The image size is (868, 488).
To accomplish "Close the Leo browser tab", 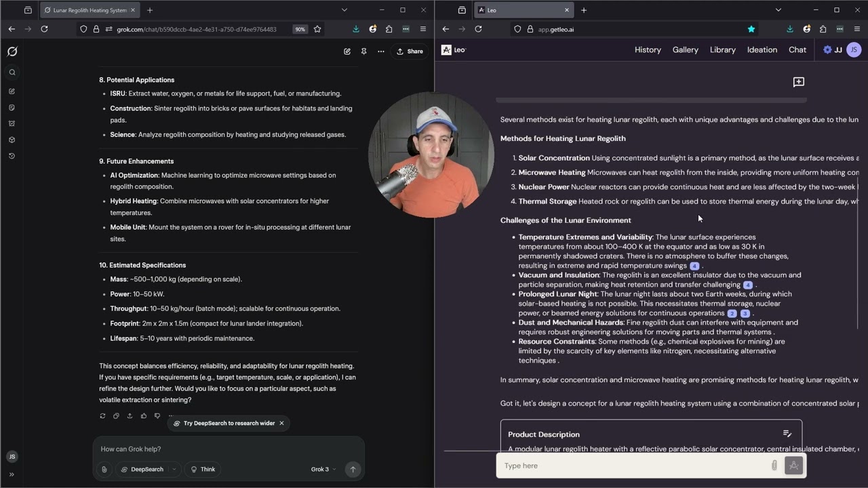I will pos(567,10).
